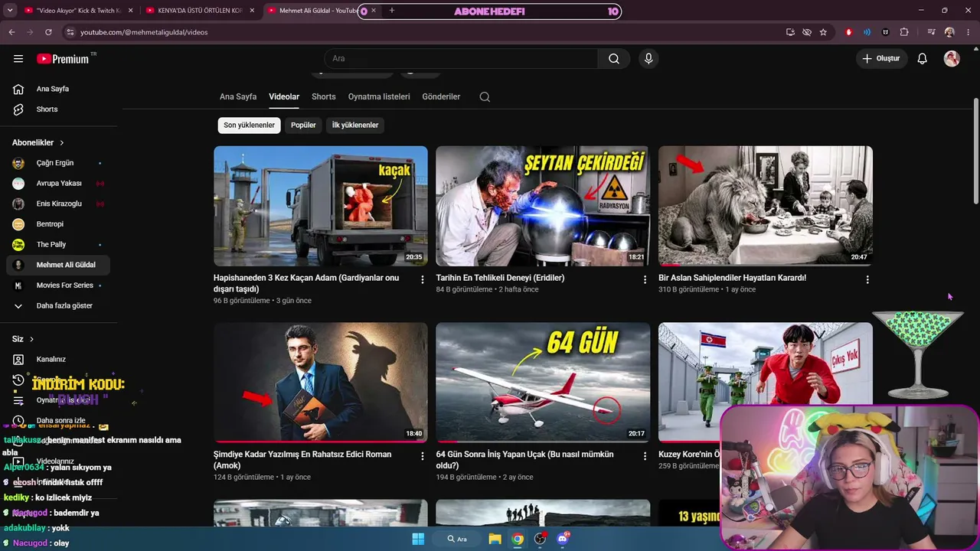Reload the page with the browser refresh icon

click(48, 32)
